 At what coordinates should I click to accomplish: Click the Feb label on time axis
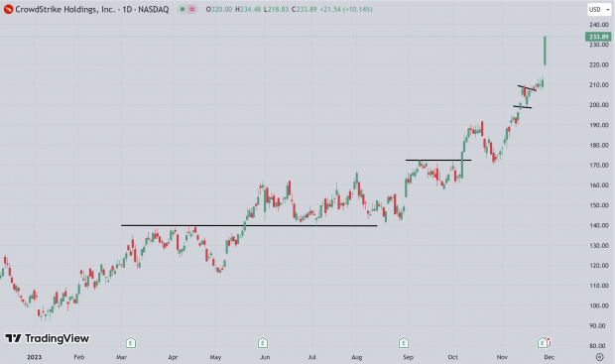79,357
